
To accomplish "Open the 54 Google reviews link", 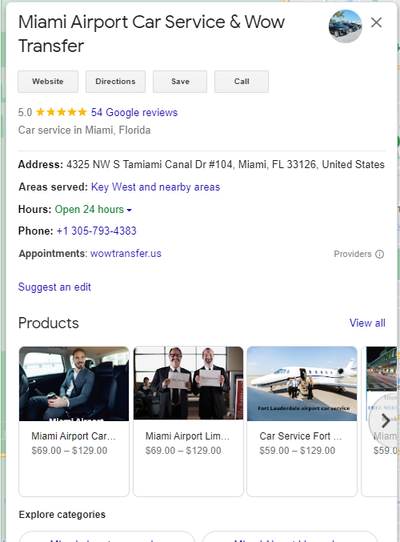I will 134,112.
